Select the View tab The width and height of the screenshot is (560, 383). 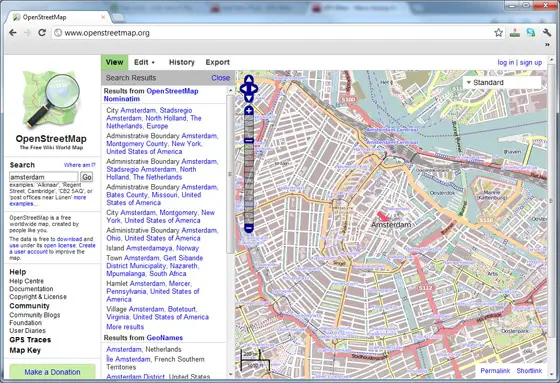(114, 62)
